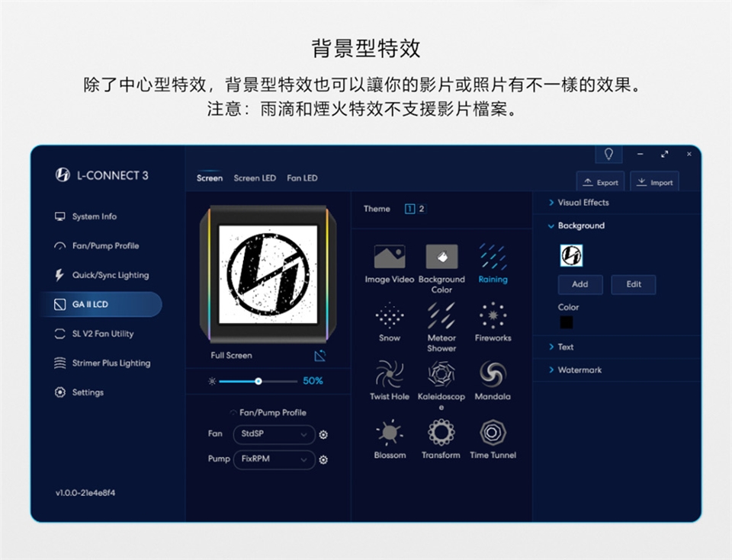Open the Fan profile StdSP dropdown

(x=274, y=434)
